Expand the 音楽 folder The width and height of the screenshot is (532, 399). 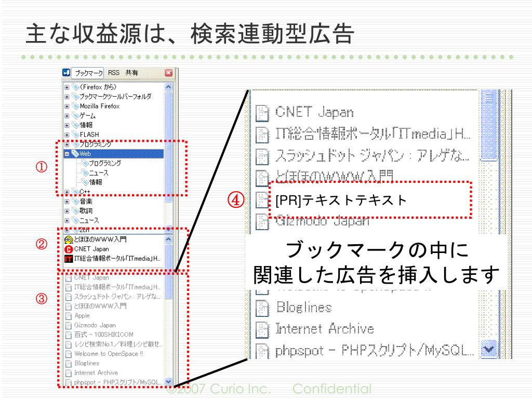(x=67, y=202)
